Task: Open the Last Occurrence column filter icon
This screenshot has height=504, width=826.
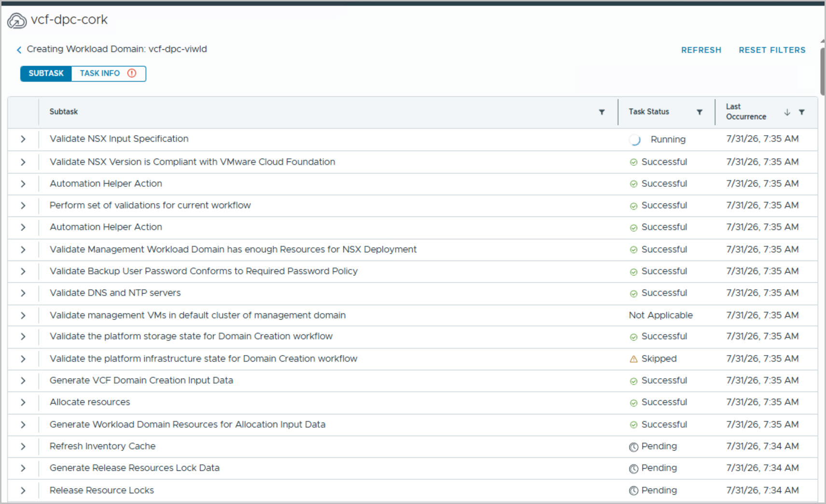Action: coord(801,112)
